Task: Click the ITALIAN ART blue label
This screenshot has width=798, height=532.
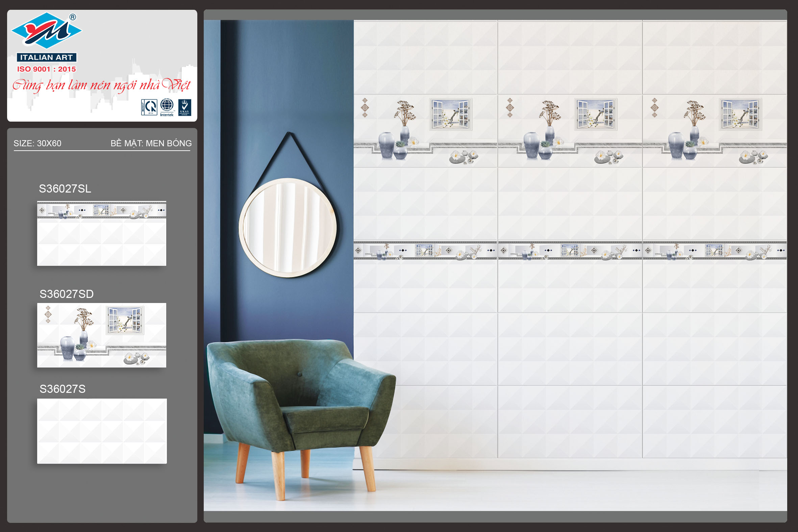Action: [x=47, y=57]
